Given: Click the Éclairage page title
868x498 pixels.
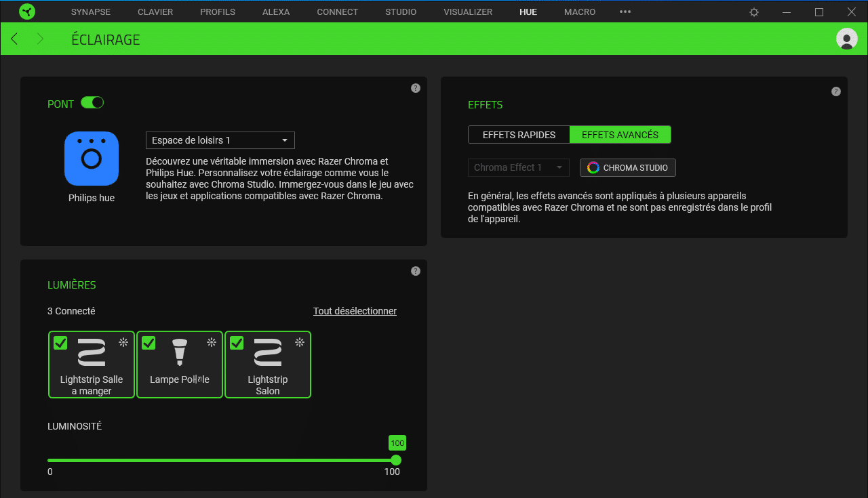Looking at the screenshot, I should pos(106,39).
